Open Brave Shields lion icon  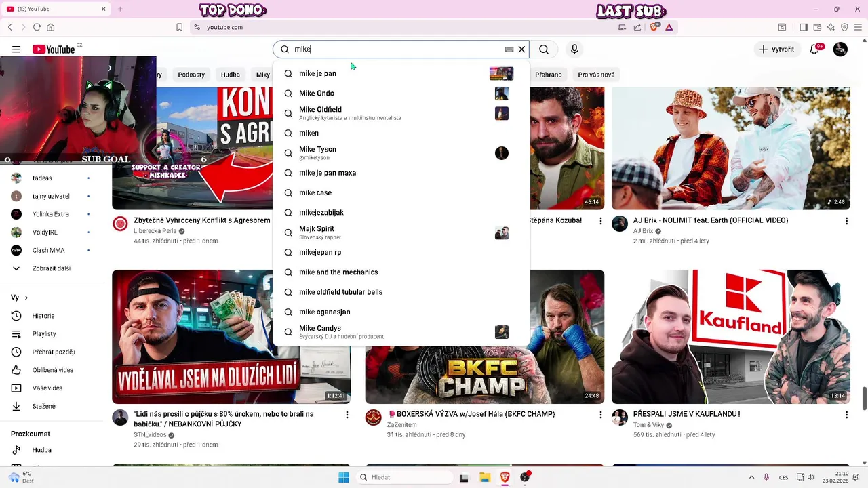click(654, 27)
